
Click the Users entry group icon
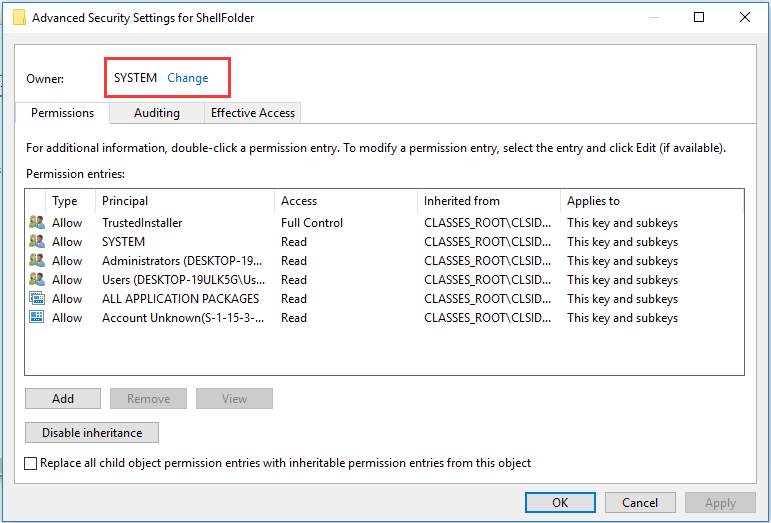(x=37, y=280)
